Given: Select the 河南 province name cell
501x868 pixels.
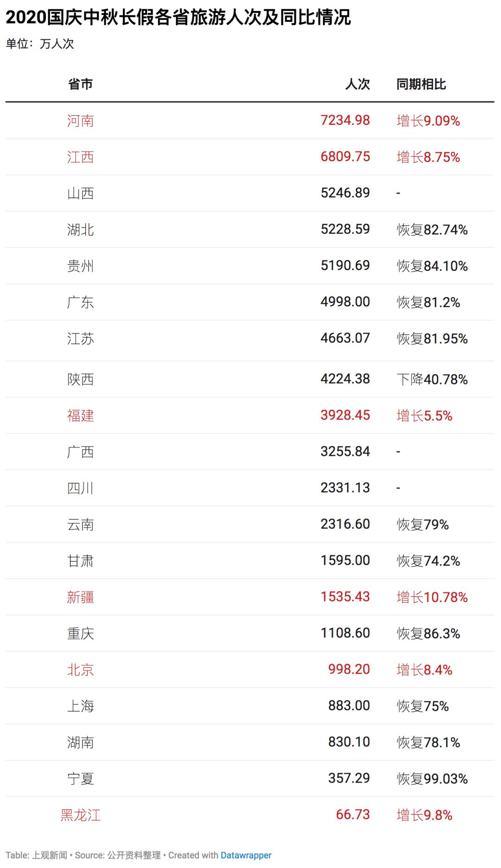Looking at the screenshot, I should click(x=80, y=121).
